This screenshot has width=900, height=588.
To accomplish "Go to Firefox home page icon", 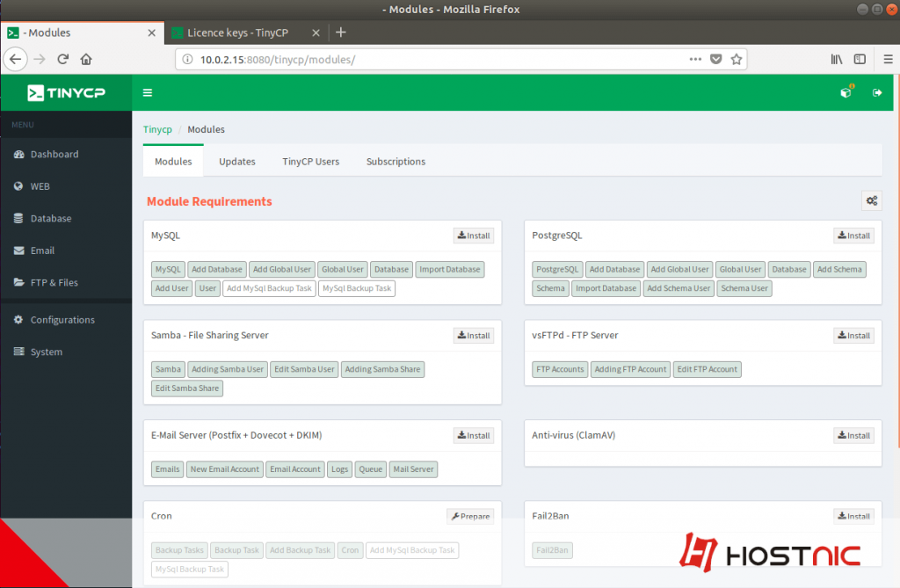I will (86, 59).
